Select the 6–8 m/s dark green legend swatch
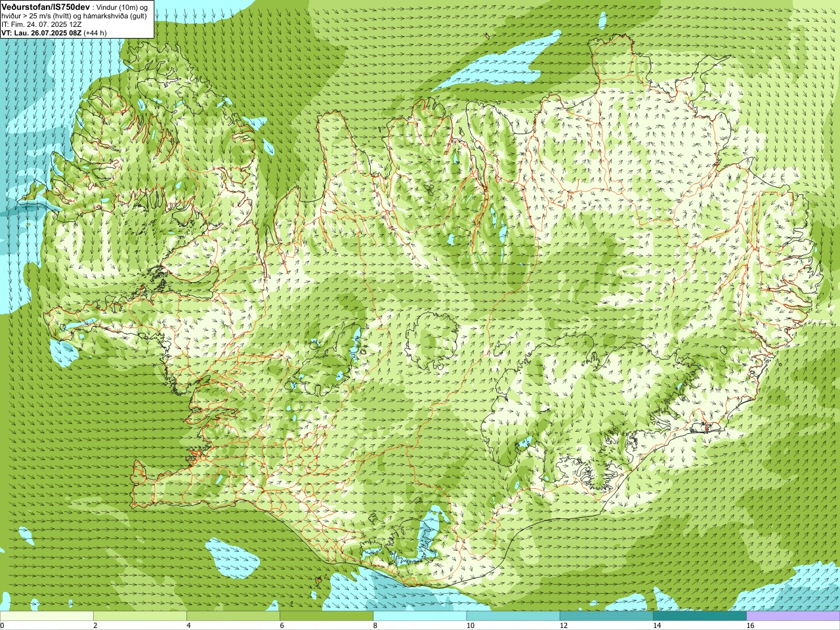Viewport: 840px width, 630px height. click(x=327, y=616)
